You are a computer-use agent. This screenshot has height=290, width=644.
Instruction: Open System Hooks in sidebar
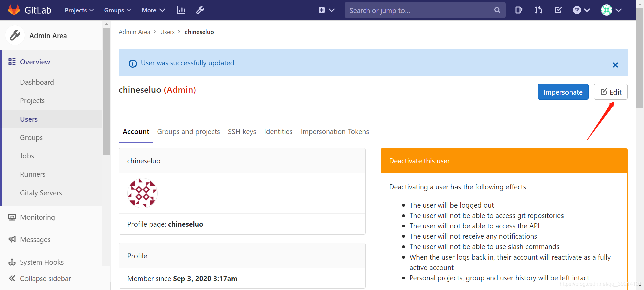point(36,262)
